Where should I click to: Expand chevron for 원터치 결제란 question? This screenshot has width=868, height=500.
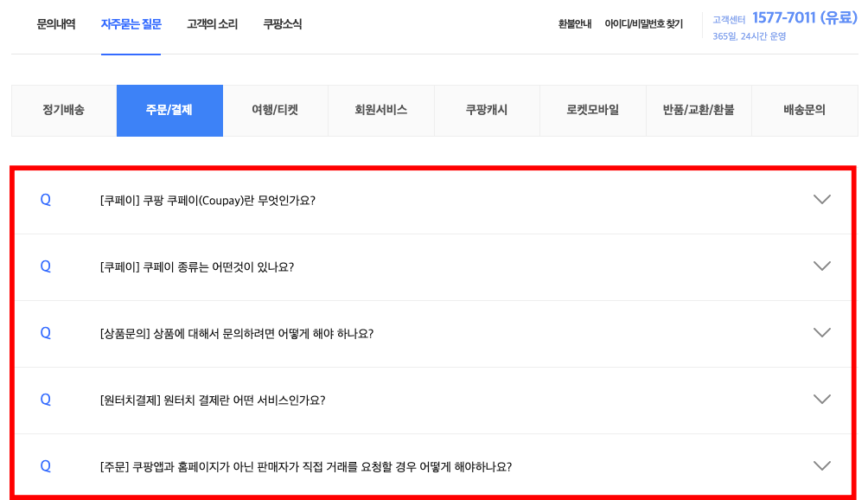point(822,399)
